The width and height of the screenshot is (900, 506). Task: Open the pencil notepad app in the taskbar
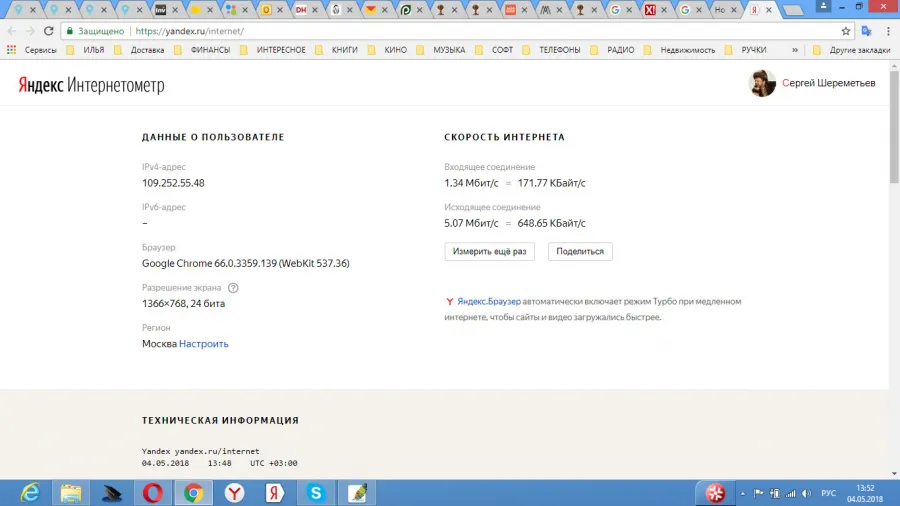(357, 493)
